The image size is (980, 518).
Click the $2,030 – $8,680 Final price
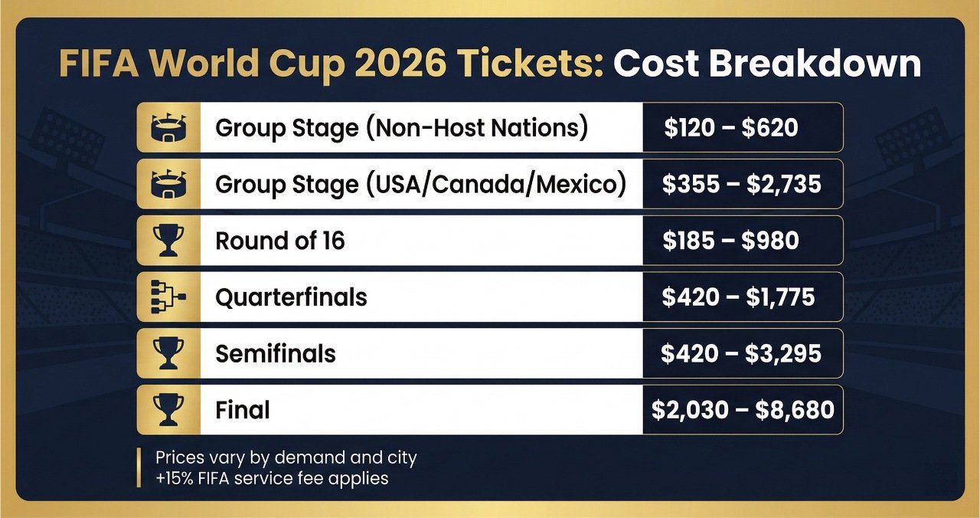tap(743, 410)
